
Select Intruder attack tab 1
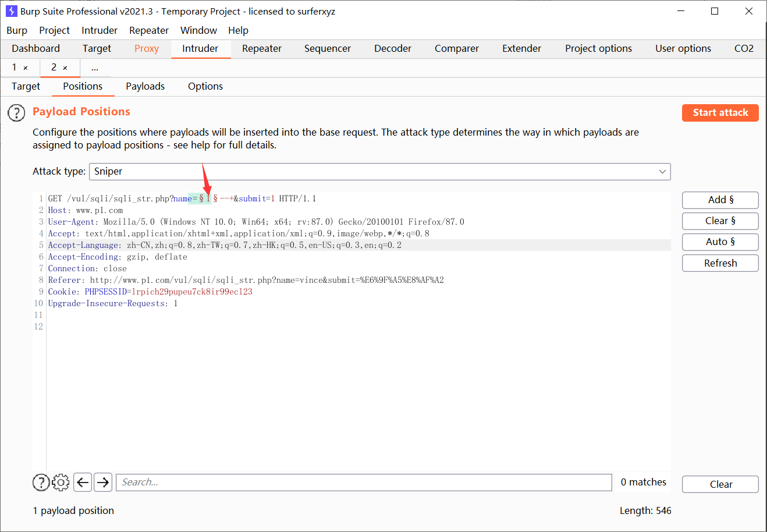point(15,68)
